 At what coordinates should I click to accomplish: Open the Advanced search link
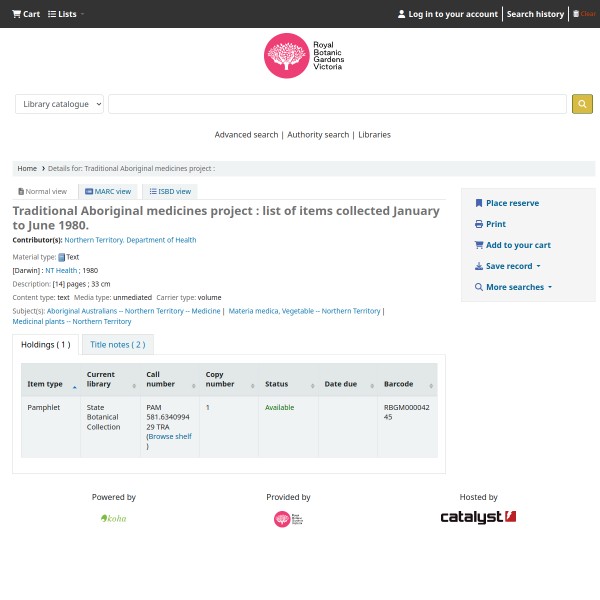coord(246,135)
